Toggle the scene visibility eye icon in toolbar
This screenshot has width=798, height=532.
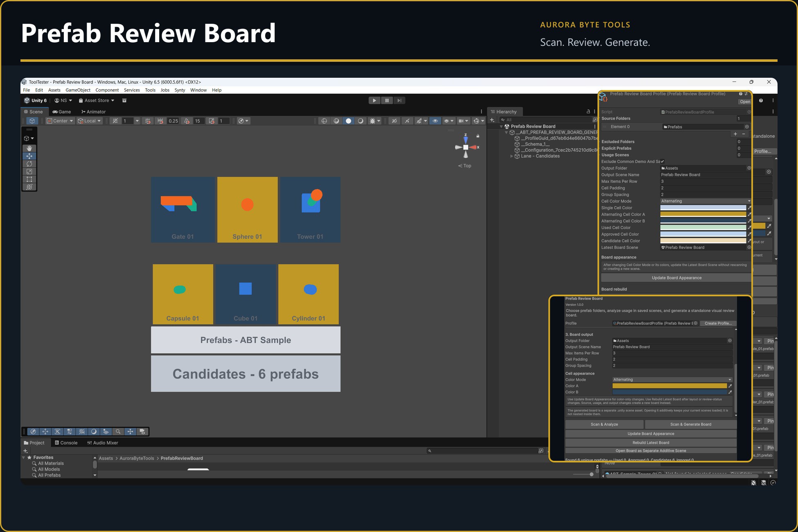[435, 121]
